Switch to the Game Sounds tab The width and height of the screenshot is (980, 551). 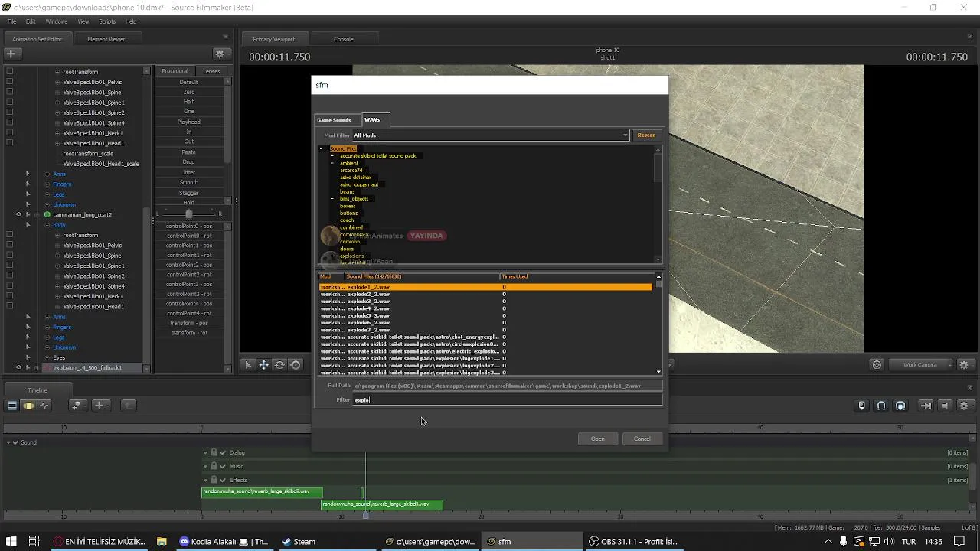click(334, 120)
